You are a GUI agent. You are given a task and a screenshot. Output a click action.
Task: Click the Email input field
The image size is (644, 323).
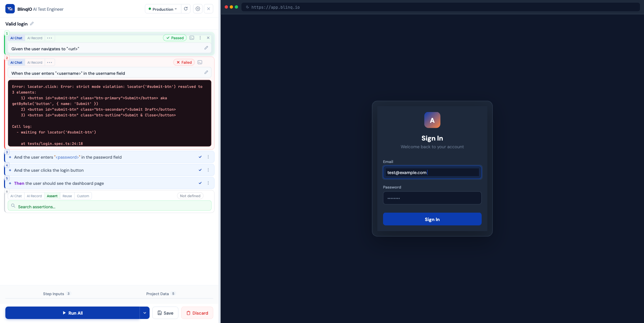432,172
